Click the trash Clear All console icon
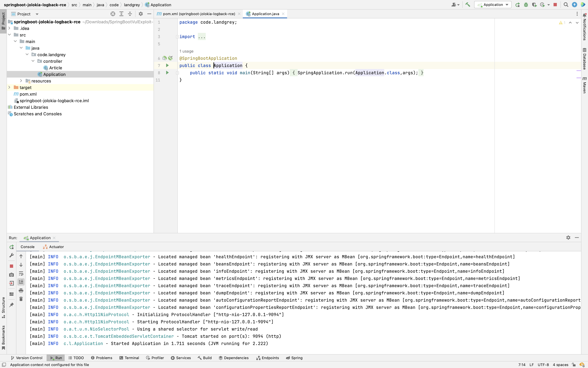 [x=21, y=299]
